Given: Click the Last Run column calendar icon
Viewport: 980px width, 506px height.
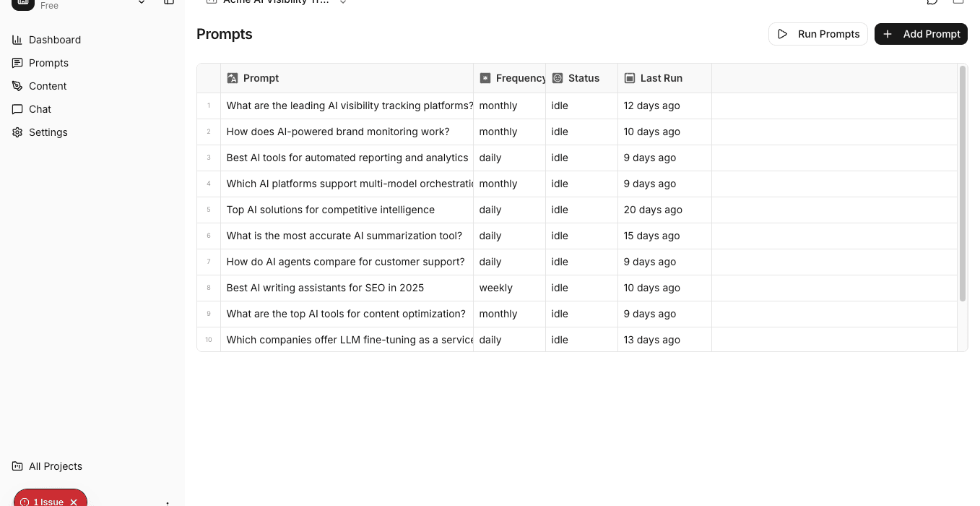Looking at the screenshot, I should tap(630, 78).
